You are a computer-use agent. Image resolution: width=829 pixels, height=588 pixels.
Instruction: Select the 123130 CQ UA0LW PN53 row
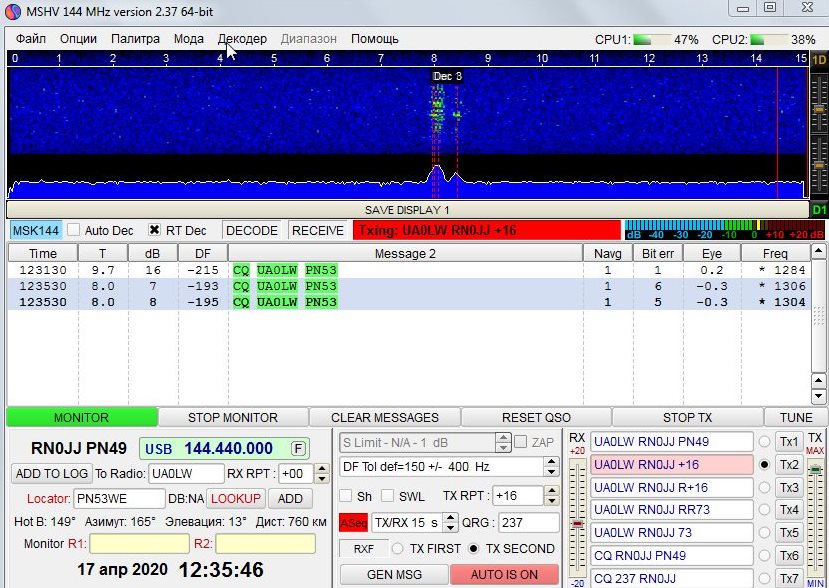coord(409,270)
